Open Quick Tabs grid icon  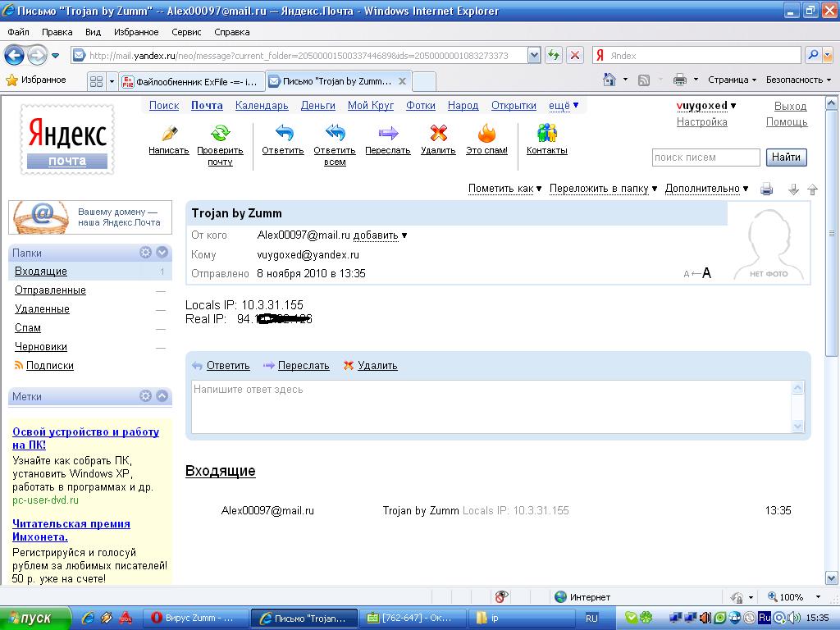click(x=97, y=81)
